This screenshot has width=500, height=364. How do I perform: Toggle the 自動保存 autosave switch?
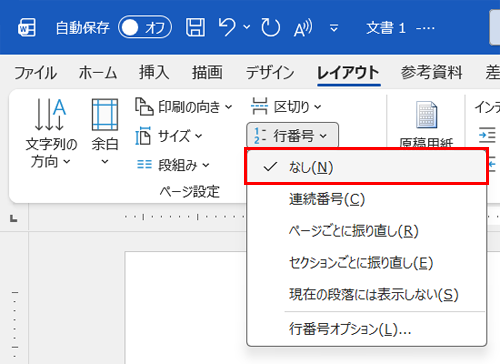(145, 27)
